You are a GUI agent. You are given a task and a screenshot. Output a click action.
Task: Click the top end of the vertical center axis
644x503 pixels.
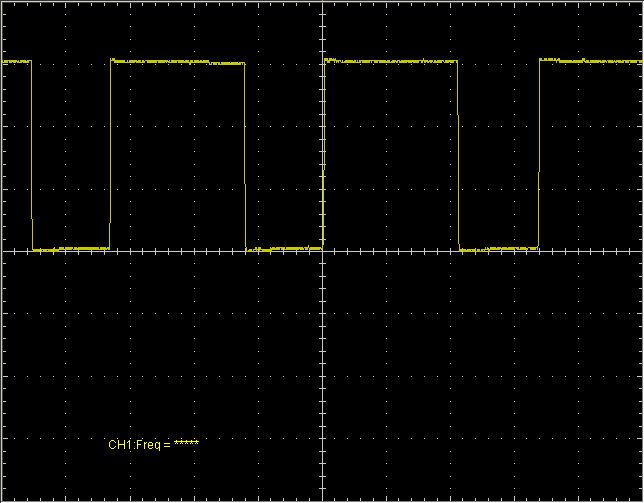click(x=323, y=5)
